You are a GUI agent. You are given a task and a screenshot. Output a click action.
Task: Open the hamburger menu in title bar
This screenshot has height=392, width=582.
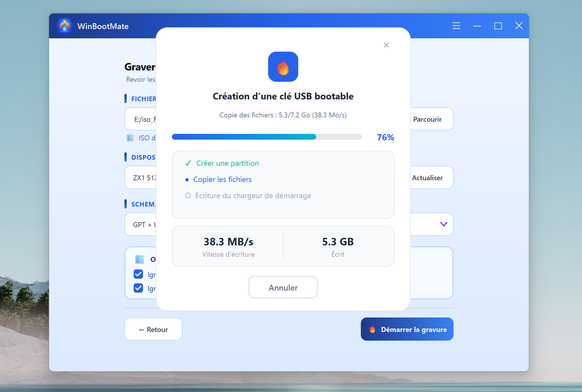pyautogui.click(x=456, y=26)
